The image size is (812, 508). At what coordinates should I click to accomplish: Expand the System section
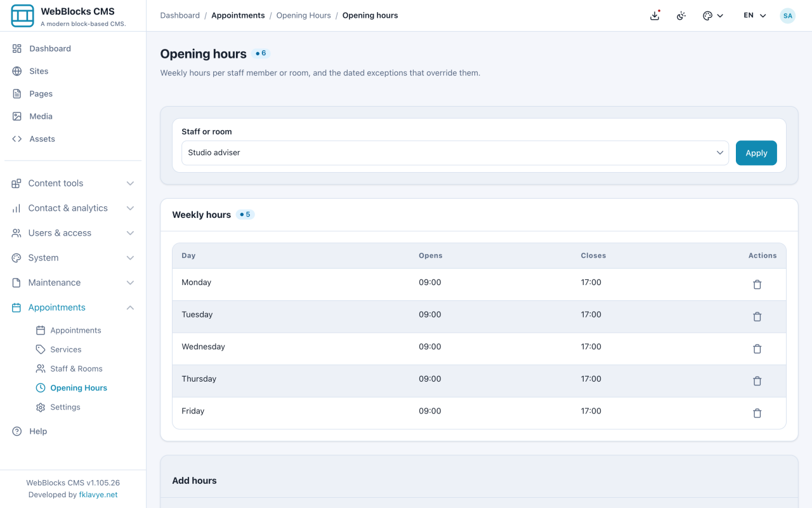(73, 258)
